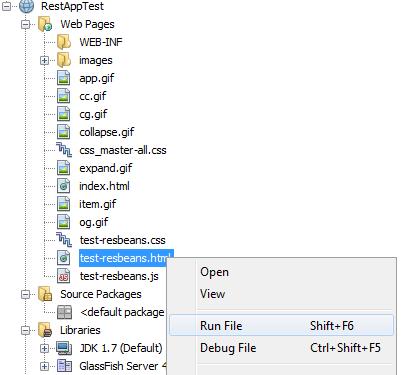Select the <default package> label
This screenshot has width=415, height=375.
[122, 312]
